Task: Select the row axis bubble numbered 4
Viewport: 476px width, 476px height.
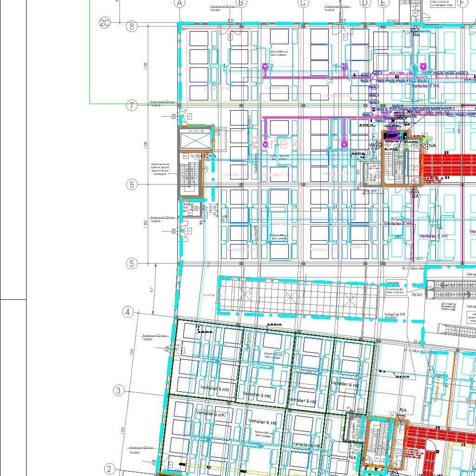Action: [x=128, y=312]
